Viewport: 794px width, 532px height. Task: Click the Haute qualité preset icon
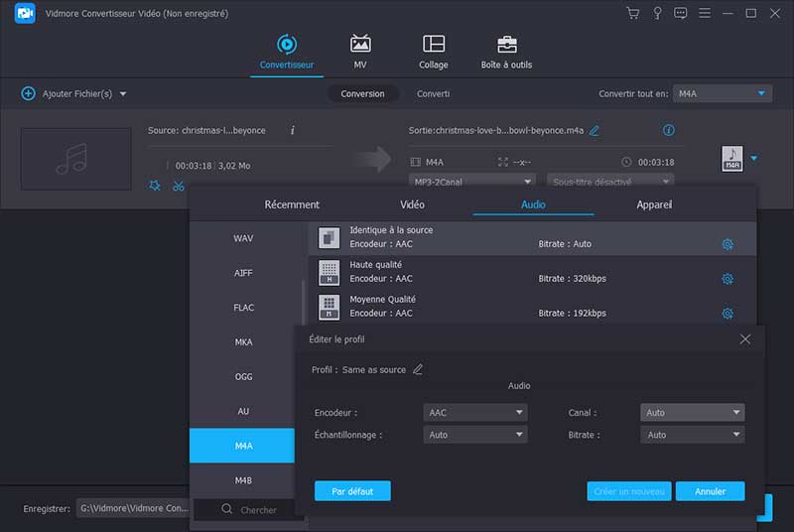(x=329, y=272)
